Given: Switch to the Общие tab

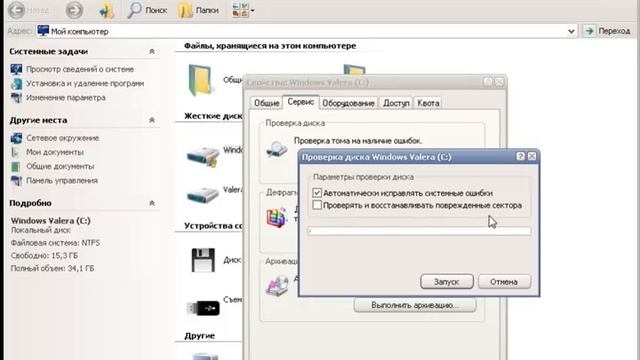Looking at the screenshot, I should point(267,103).
